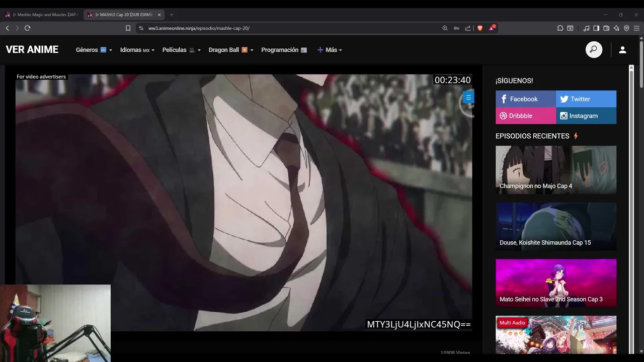Toggle the browser sidebar panel
Screen dimensions: 644x362
point(596,28)
